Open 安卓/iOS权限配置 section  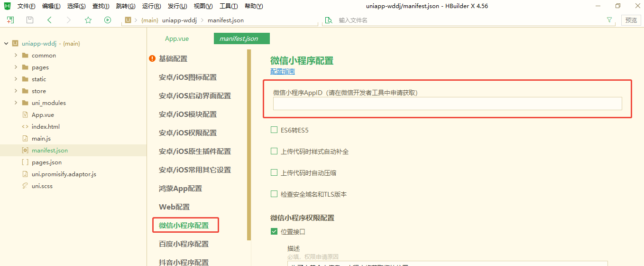(188, 133)
